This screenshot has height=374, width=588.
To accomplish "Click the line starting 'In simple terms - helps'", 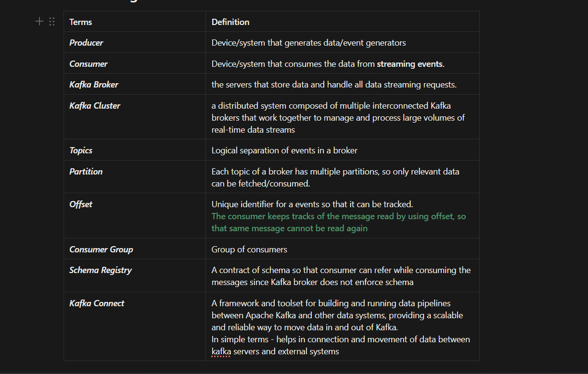I will click(x=341, y=339).
